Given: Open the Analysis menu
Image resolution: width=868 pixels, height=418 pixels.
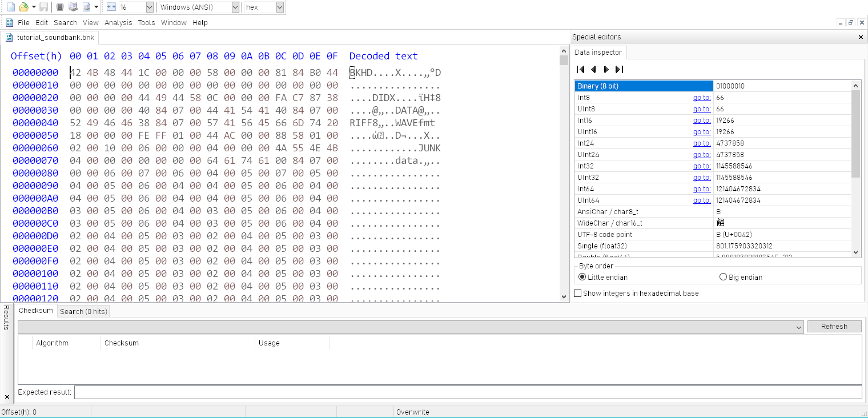Looking at the screenshot, I should coord(118,23).
